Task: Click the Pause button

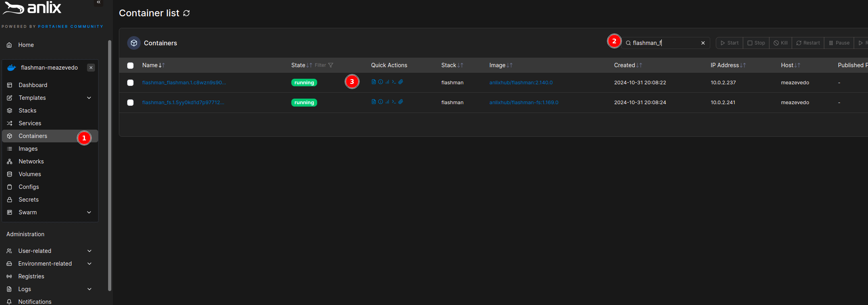Action: (839, 43)
